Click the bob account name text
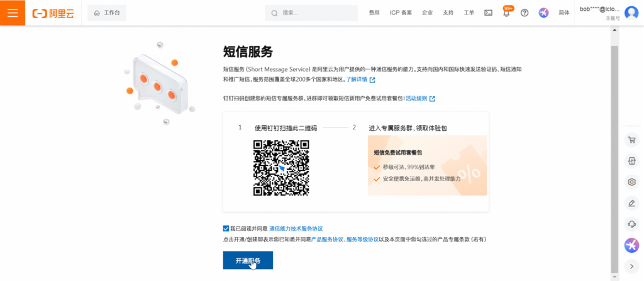 point(599,9)
